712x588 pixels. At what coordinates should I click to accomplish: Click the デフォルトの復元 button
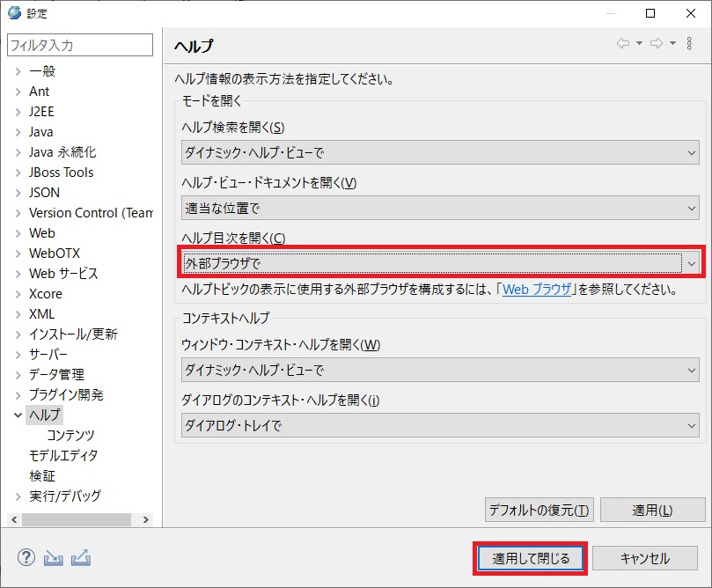540,510
